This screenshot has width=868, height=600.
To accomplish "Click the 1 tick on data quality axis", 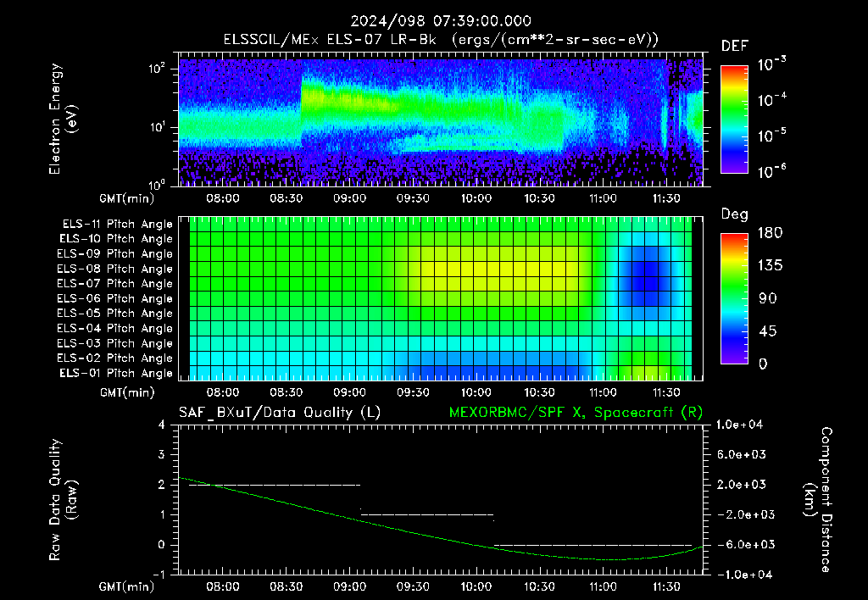I will point(161,514).
